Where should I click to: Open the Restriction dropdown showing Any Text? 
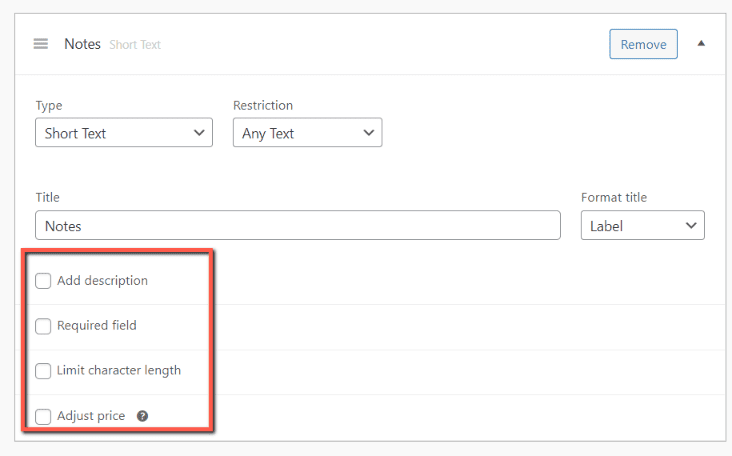[307, 133]
